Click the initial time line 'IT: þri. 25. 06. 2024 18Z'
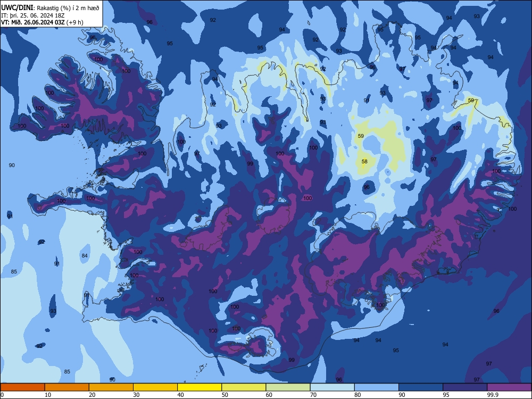532x399 pixels. (x=33, y=15)
